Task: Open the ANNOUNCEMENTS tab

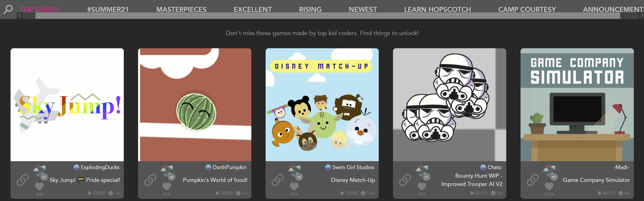Action: point(613,9)
